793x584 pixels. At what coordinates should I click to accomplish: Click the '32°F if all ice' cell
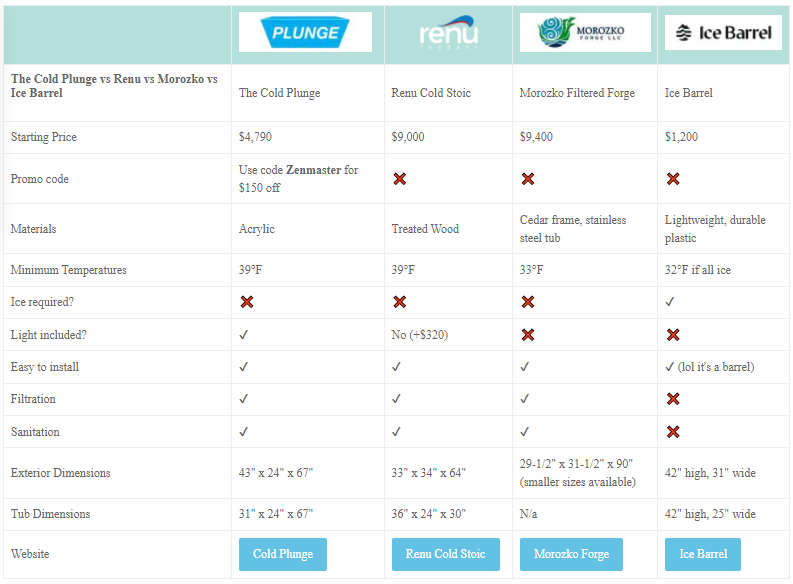[x=697, y=270]
